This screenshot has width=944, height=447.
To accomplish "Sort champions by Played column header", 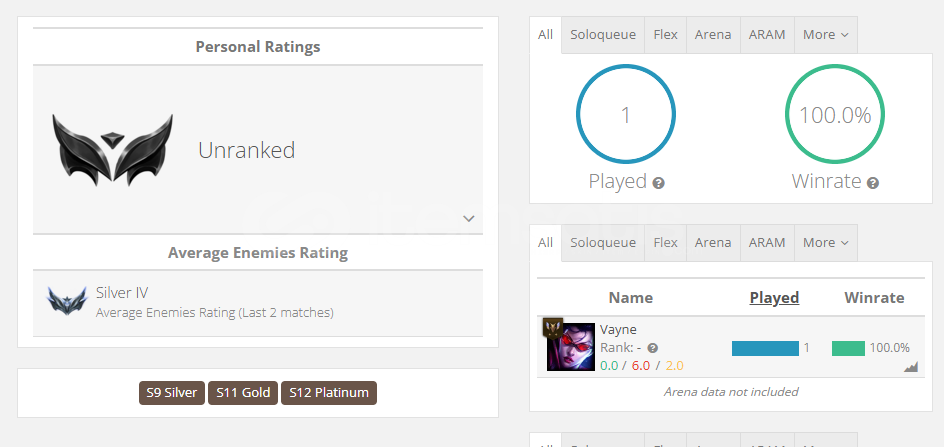I will (774, 298).
